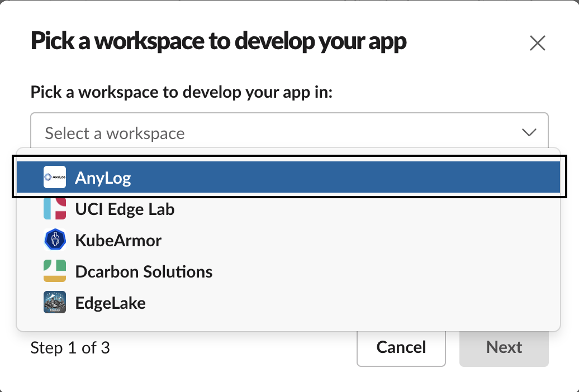Screen dimensions: 579x392
Task: Click the AnyLog workspace logo icon
Action: 55,177
